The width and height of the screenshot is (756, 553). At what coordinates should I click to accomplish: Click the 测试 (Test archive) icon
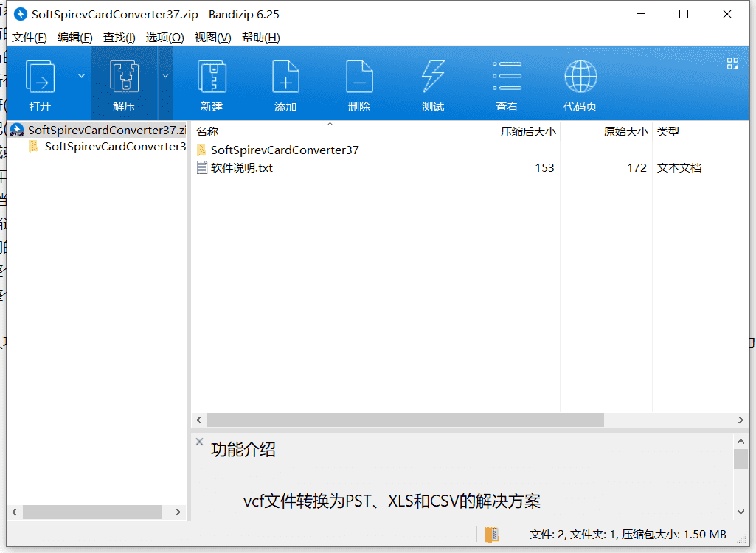[x=433, y=76]
